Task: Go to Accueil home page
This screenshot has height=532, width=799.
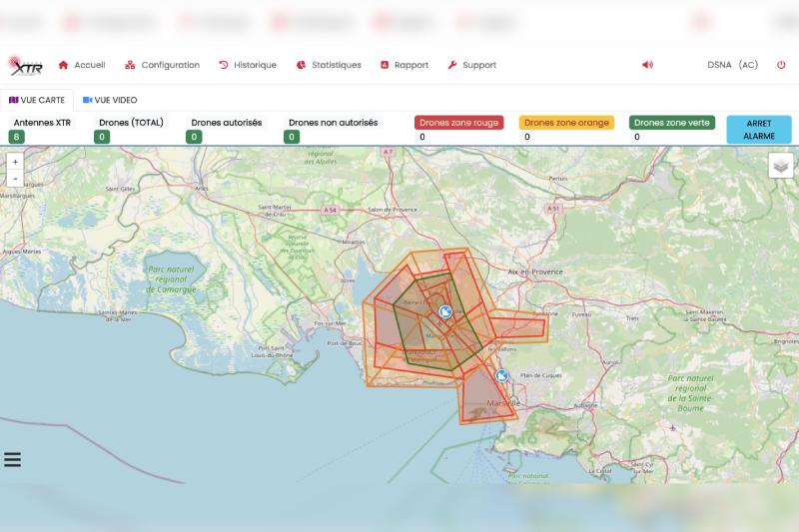Action: [x=82, y=65]
